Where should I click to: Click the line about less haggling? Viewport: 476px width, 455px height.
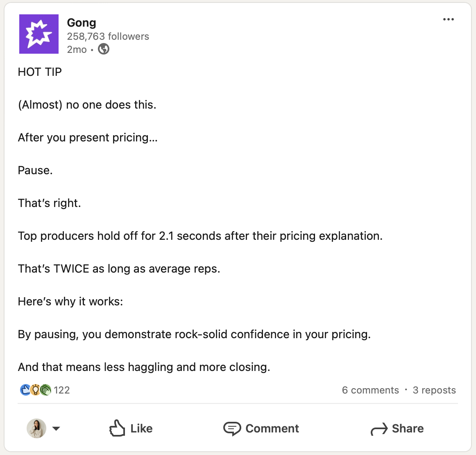[144, 367]
